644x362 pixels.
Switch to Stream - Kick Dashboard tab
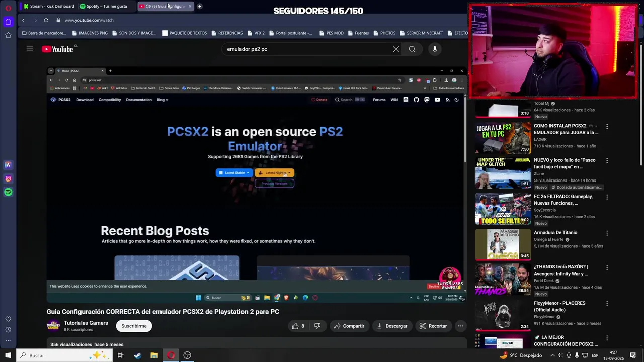tap(49, 6)
